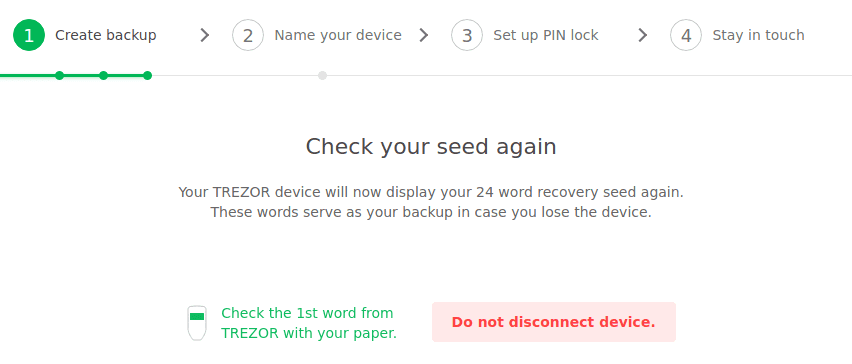Click first green progress dot

pos(60,76)
